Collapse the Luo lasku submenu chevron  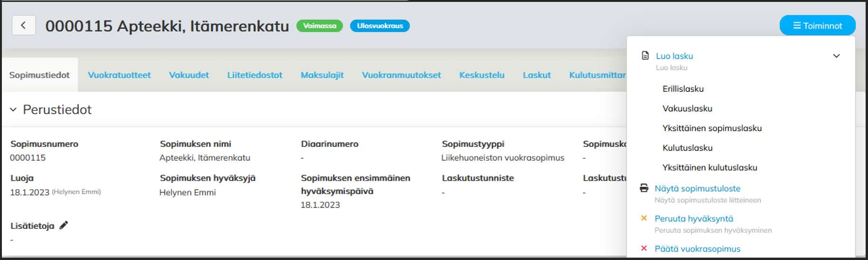click(836, 56)
